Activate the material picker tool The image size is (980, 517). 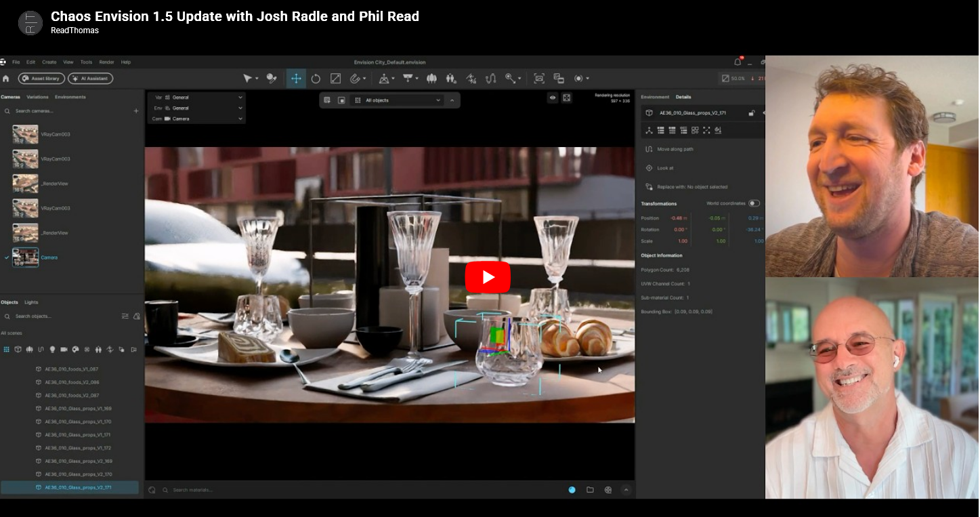pyautogui.click(x=272, y=79)
